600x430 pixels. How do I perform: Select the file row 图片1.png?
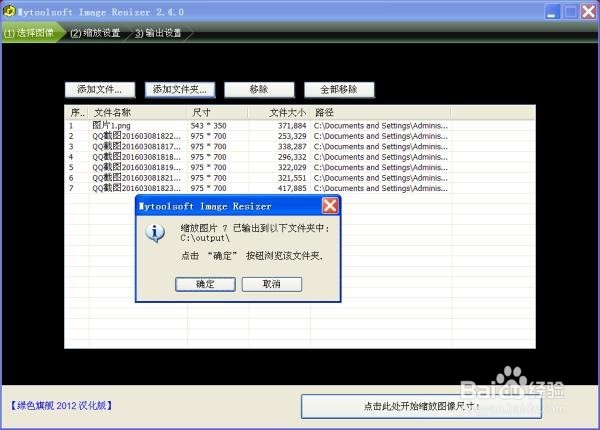(x=300, y=126)
